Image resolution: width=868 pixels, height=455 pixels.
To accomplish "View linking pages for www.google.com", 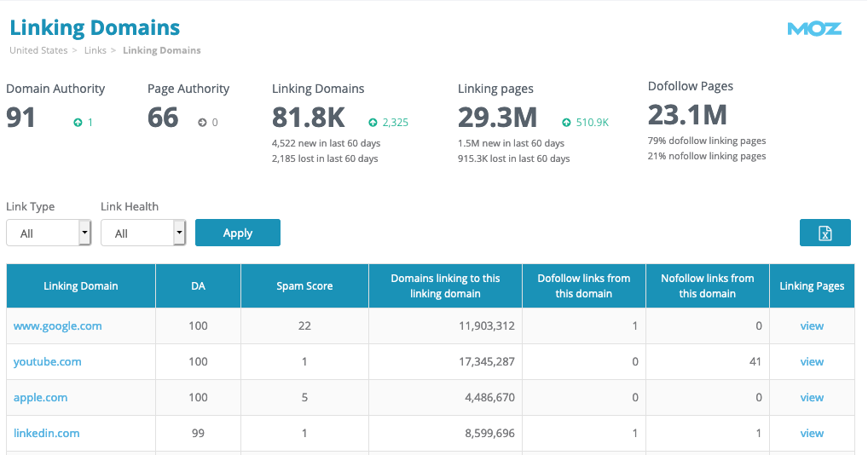I will click(812, 325).
